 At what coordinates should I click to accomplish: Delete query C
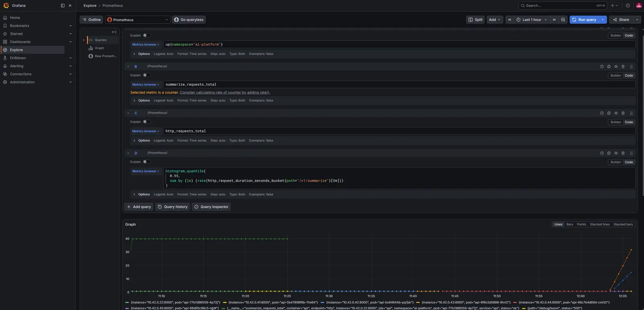pyautogui.click(x=623, y=113)
